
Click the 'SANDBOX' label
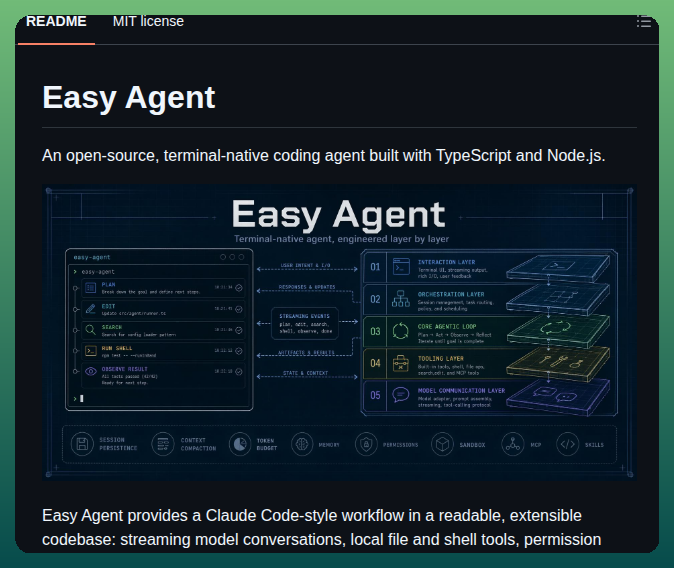[472, 445]
